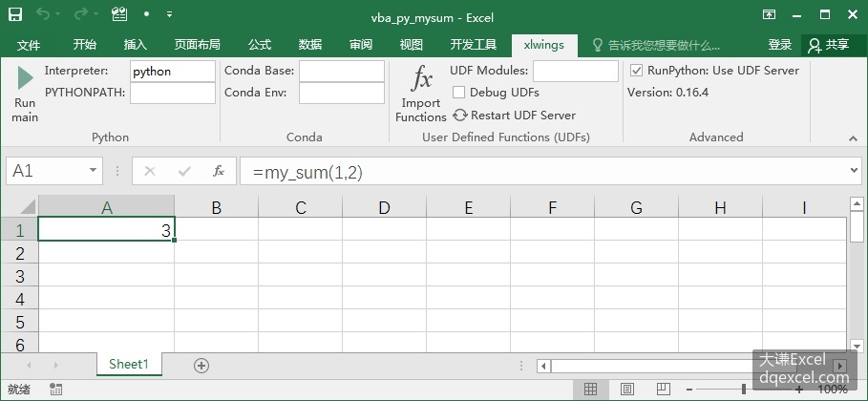Open ribbon display options
Viewport: 868px width, 401px height.
pos(769,15)
